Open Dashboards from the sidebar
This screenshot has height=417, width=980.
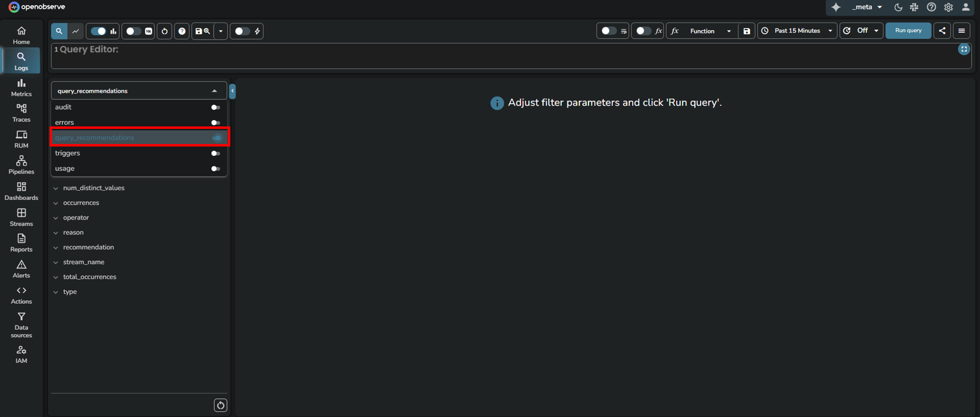pos(21,191)
